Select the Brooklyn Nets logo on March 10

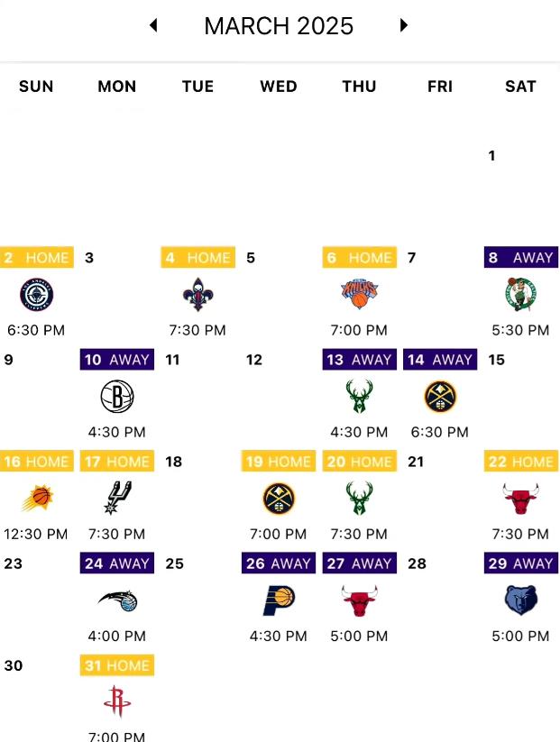(x=117, y=396)
